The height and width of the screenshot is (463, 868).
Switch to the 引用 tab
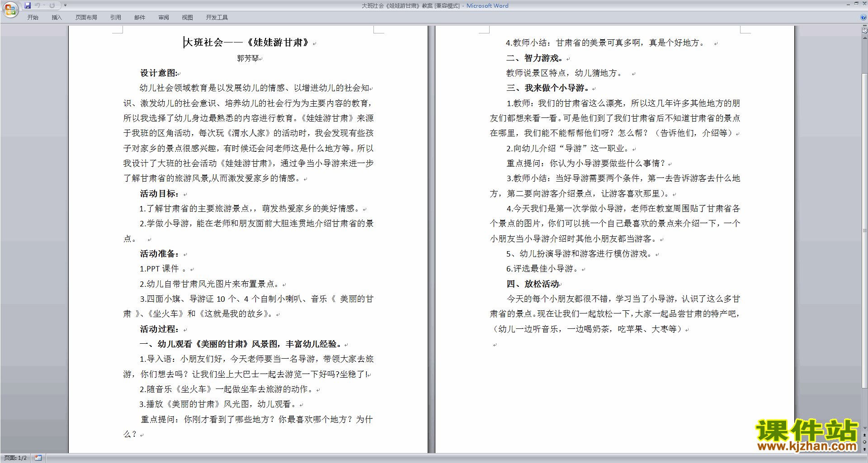tap(116, 18)
